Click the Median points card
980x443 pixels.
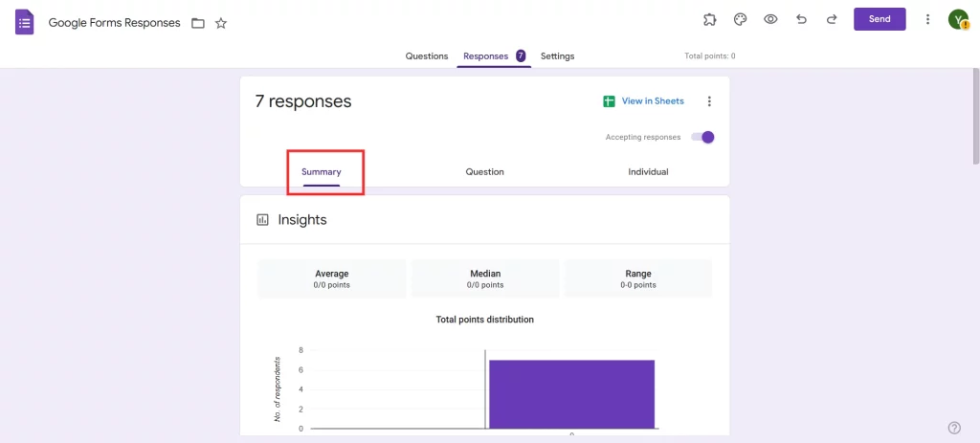point(485,278)
